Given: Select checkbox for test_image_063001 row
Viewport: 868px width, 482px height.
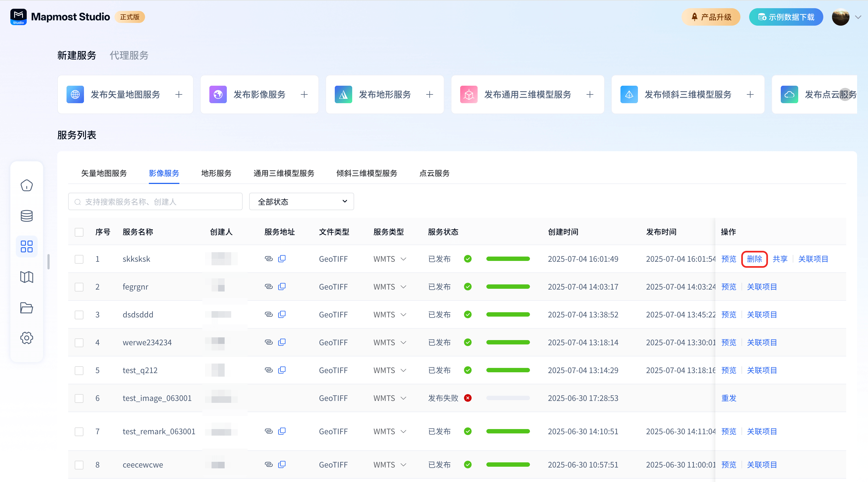Looking at the screenshot, I should pyautogui.click(x=79, y=398).
